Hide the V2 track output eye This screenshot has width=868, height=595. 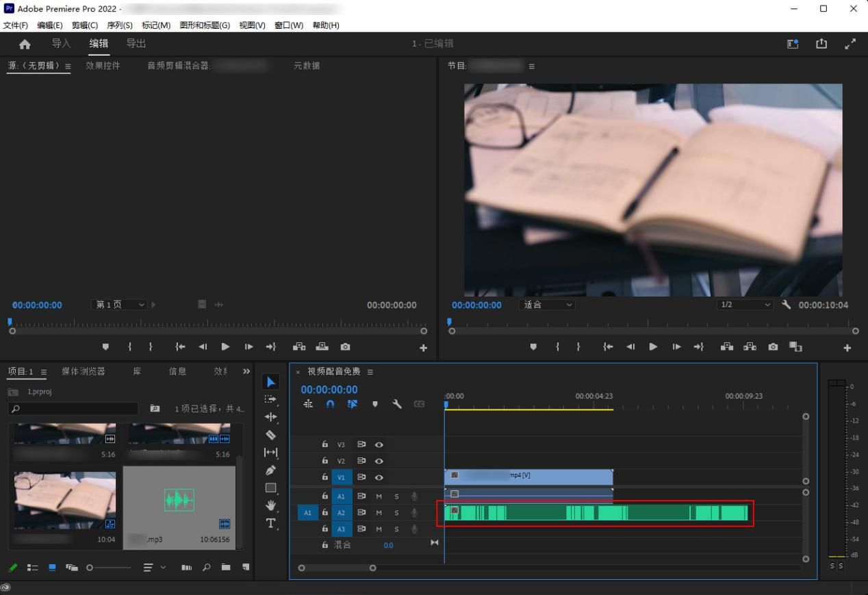click(x=379, y=461)
